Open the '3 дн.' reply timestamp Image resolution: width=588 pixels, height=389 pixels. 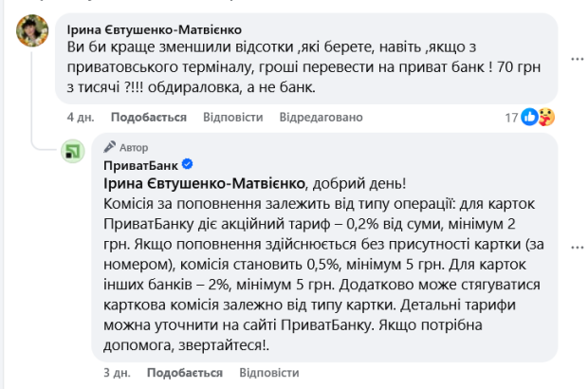point(118,373)
